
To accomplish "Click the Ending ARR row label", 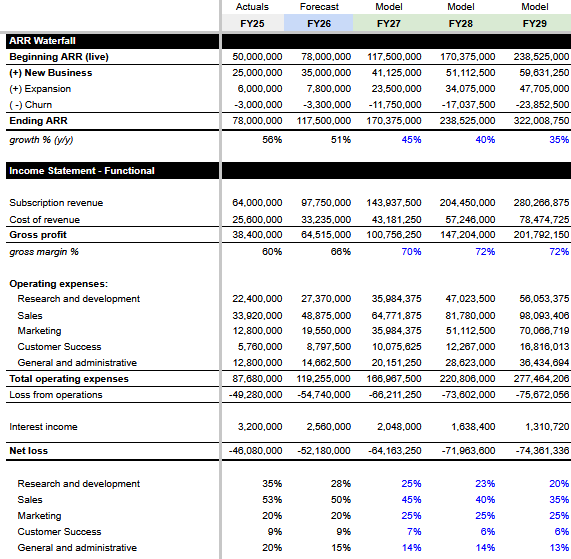I will tap(38, 121).
